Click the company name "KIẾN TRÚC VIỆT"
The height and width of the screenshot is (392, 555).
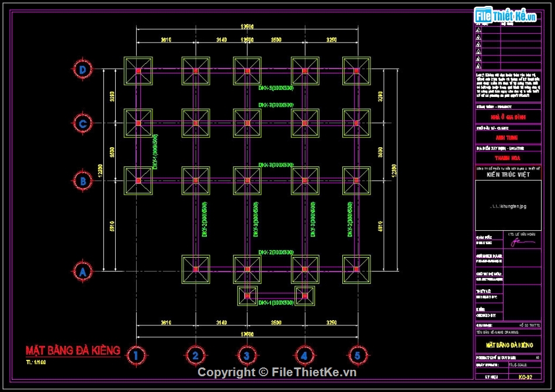click(508, 175)
